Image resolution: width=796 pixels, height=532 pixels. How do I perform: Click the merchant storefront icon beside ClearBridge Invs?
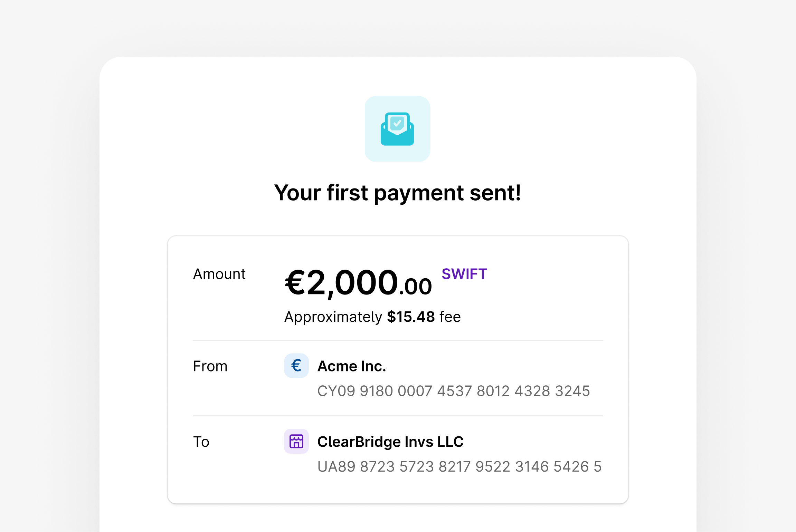coord(296,441)
